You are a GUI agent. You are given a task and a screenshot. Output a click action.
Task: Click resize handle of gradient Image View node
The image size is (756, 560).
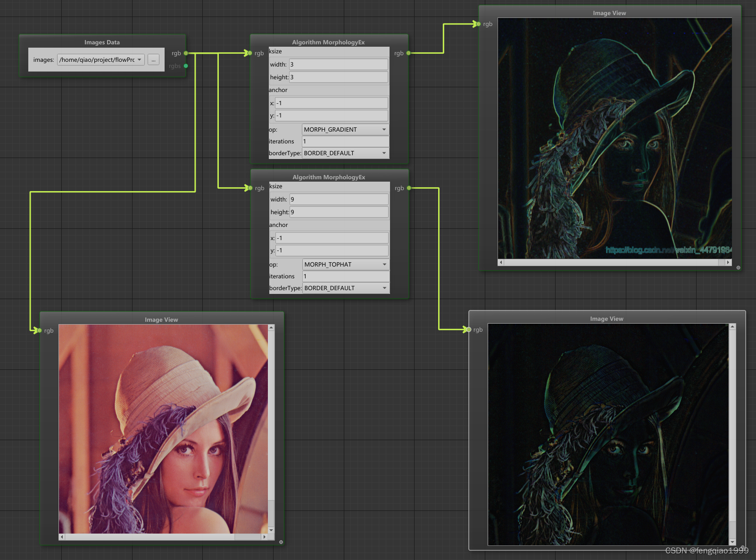738,267
